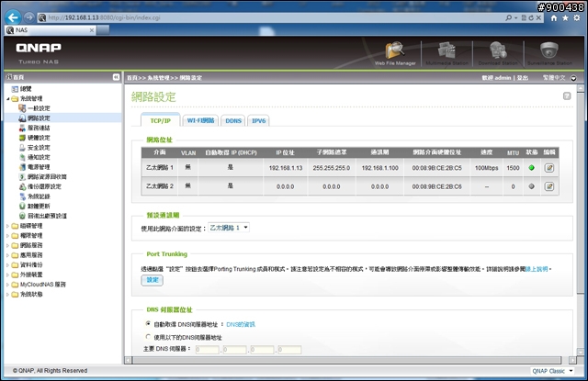This screenshot has height=381, width=588.
Task: Click the horizontal scrollbar at pane bottom
Action: [348, 360]
